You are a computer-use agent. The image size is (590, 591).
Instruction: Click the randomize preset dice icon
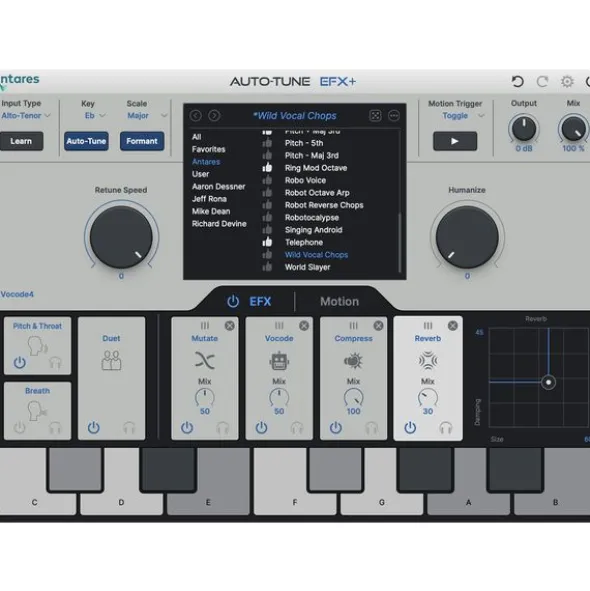tap(375, 115)
